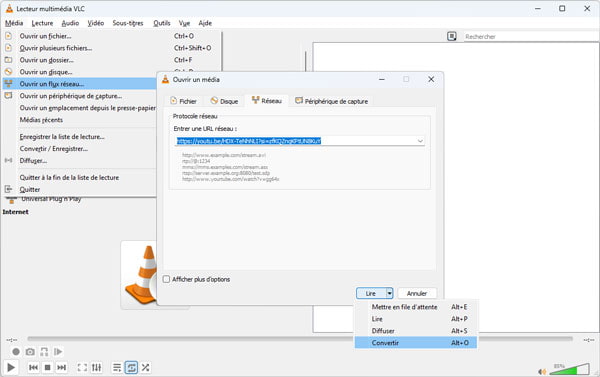Click playlist view mode icon near search
The width and height of the screenshot is (600, 377).
(x=452, y=36)
